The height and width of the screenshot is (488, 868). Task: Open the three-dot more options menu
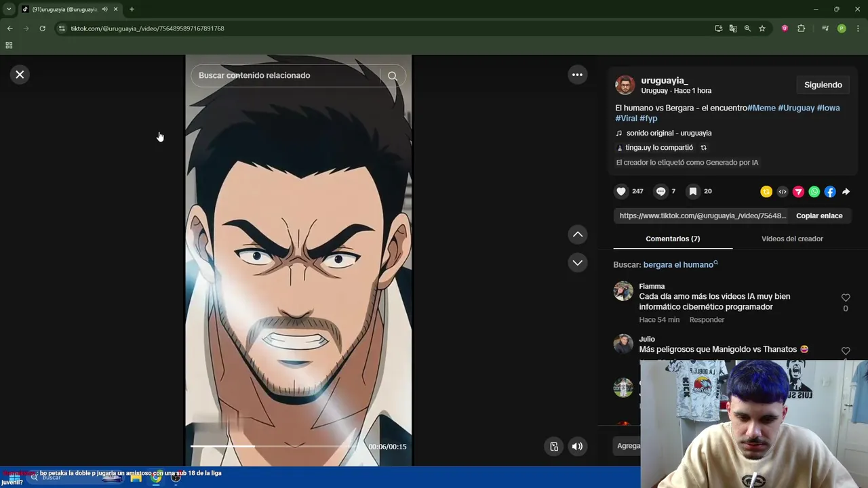point(577,75)
